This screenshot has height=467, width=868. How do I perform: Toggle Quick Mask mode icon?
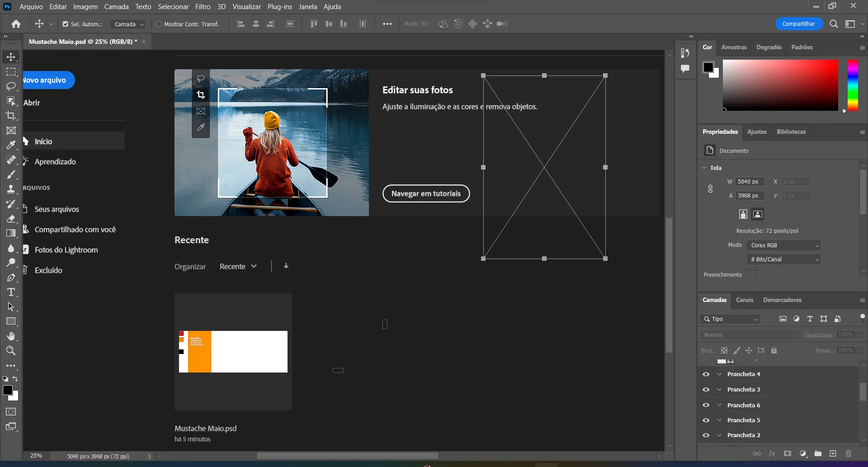11,412
